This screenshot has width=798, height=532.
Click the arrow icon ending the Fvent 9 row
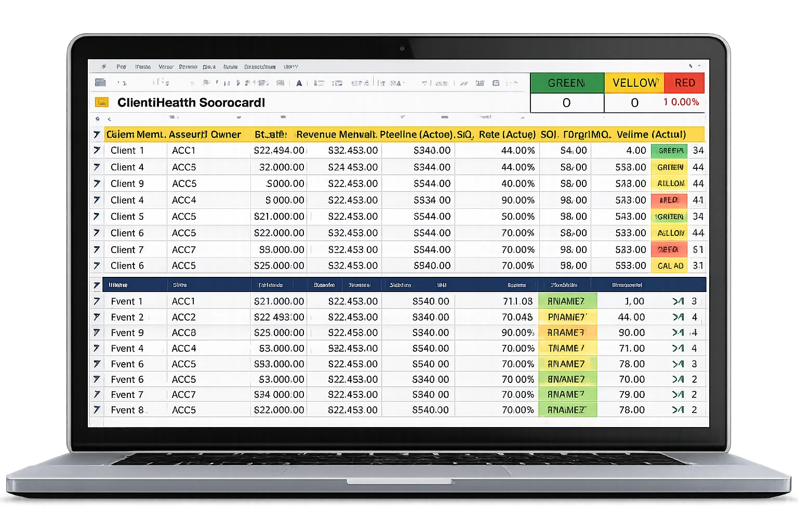click(678, 332)
